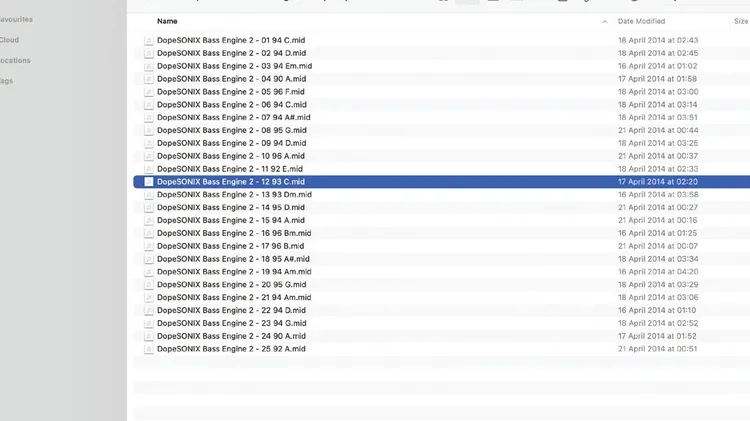Select file name 'DopeSONIX Bass Engine 2 - 07 94 A#.mid'
The width and height of the screenshot is (750, 421).
pos(233,117)
